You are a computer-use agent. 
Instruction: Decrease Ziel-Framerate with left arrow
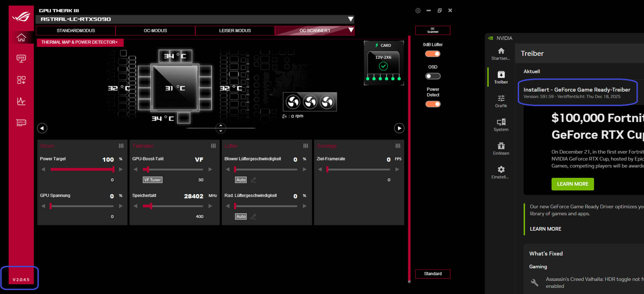(320, 169)
